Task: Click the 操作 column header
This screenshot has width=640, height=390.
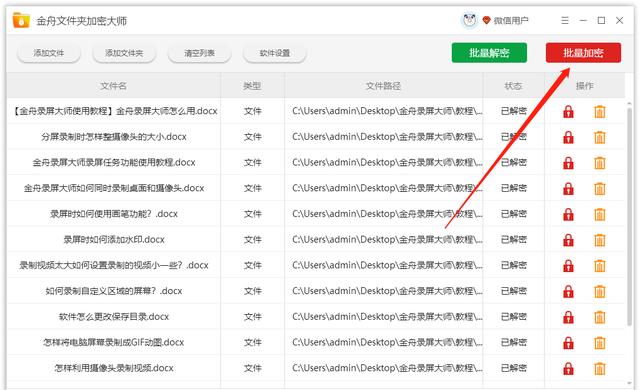Action: [584, 86]
